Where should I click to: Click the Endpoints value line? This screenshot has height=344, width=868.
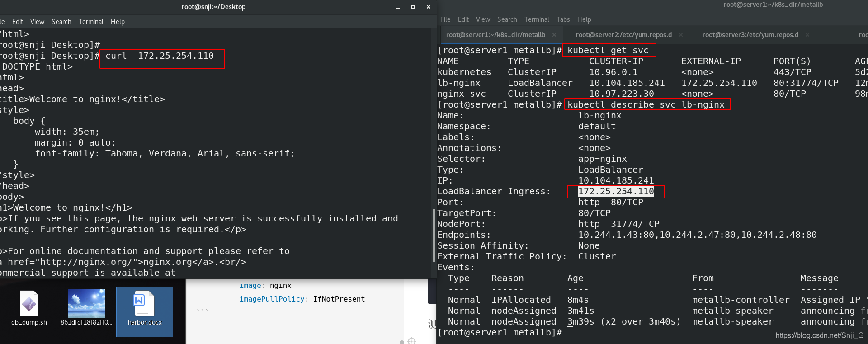tap(697, 235)
